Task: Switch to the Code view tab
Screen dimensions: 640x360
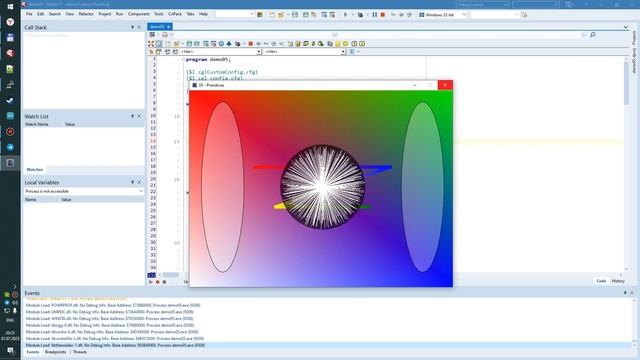Action: point(601,281)
